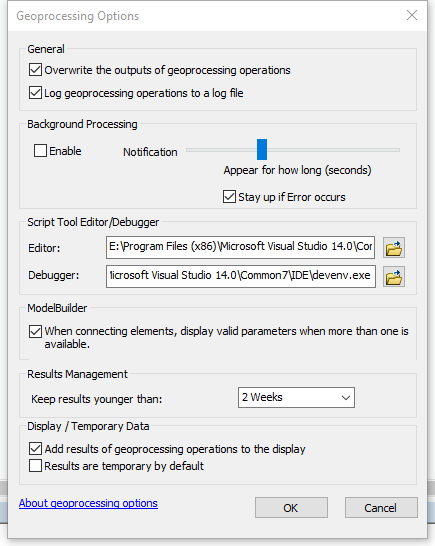Screen dimensions: 435x546
Task: Click the Geoprocessing Options title bar
Action: pyautogui.click(x=209, y=16)
